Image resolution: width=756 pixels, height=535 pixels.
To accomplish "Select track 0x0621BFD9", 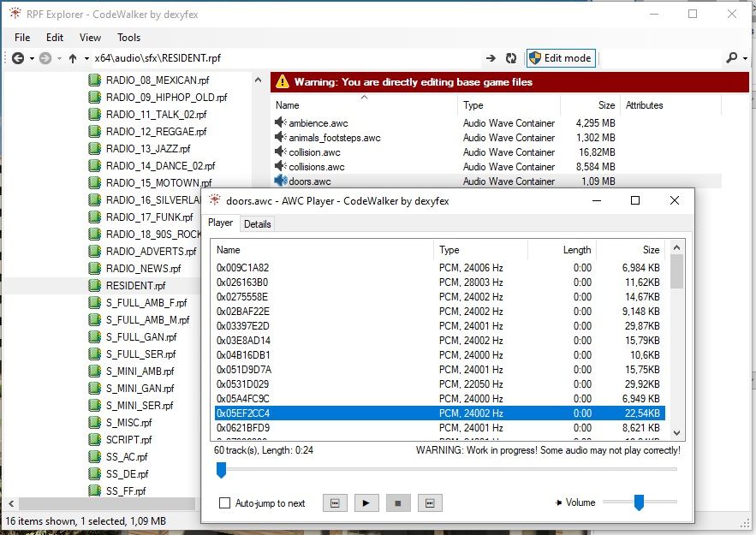I will (440, 427).
